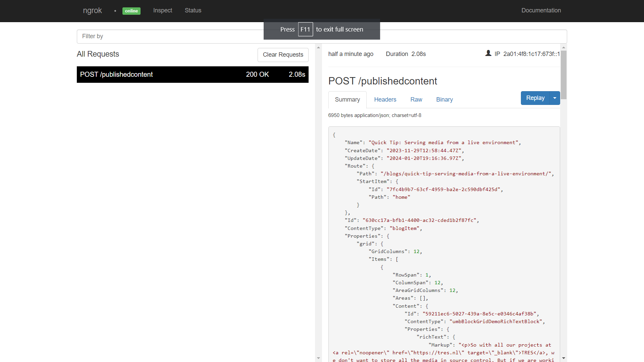
Task: Switch to the Raw tab
Action: [x=416, y=100]
